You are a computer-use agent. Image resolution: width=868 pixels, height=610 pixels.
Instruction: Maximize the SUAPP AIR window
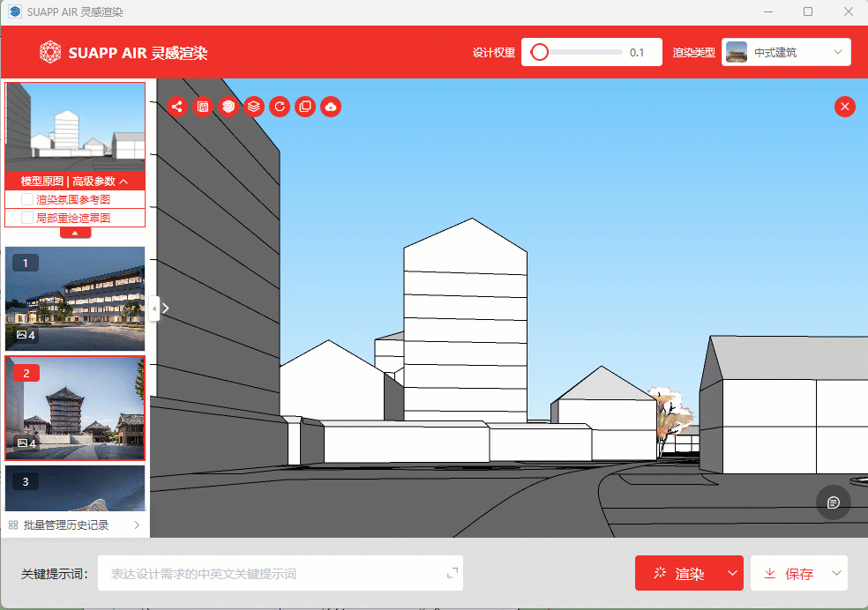(x=808, y=11)
